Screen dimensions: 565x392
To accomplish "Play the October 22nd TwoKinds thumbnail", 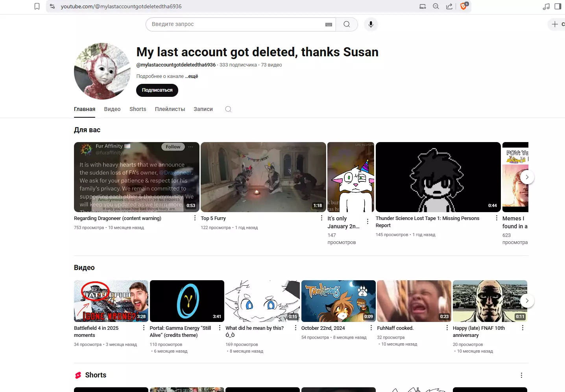I will coord(338,301).
